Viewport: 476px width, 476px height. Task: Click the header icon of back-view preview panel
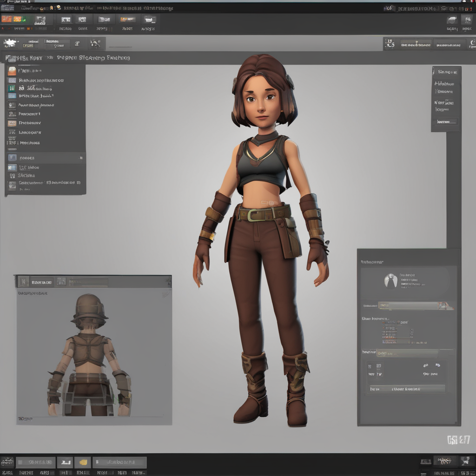pyautogui.click(x=23, y=282)
